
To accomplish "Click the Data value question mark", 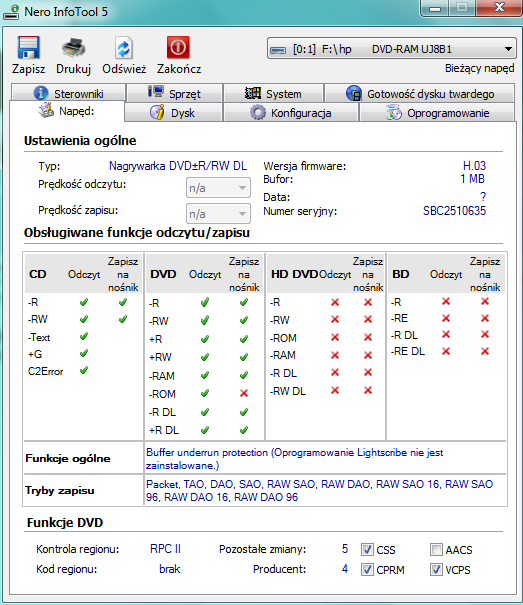I will 483,197.
